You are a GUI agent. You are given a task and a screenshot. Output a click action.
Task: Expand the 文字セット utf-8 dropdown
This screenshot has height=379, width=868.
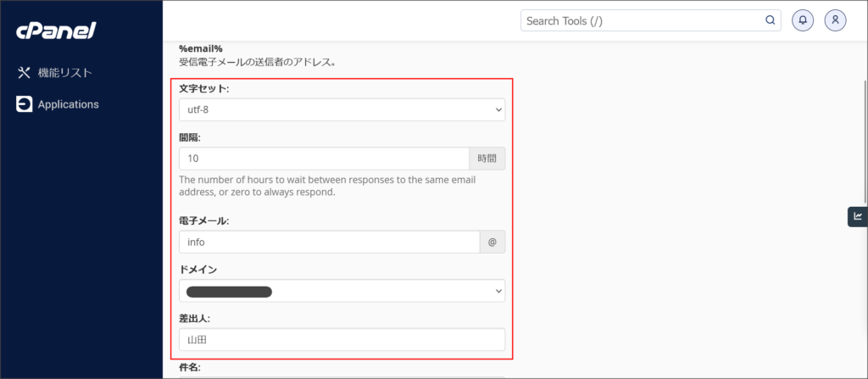point(342,110)
